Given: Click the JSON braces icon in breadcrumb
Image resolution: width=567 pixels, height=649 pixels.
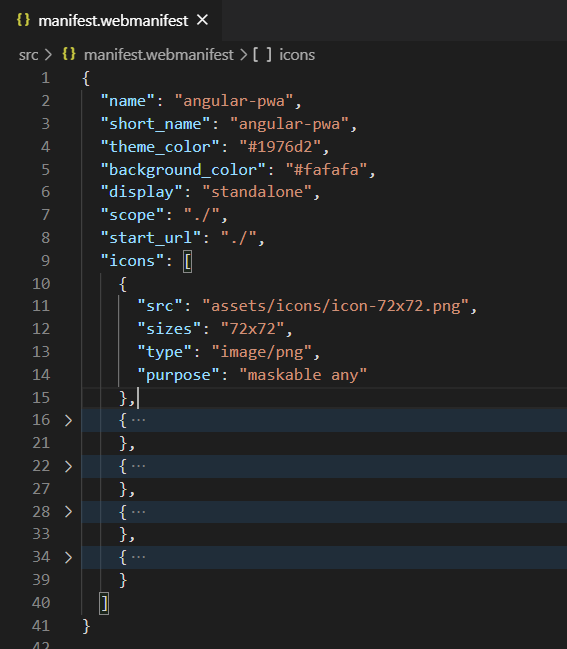Looking at the screenshot, I should 69,54.
